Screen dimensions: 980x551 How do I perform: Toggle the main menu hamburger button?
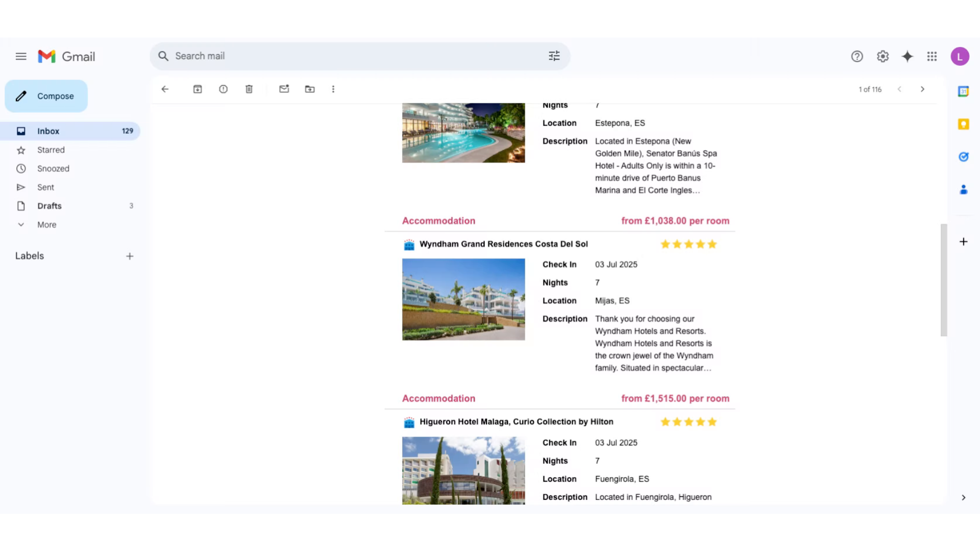[21, 57]
